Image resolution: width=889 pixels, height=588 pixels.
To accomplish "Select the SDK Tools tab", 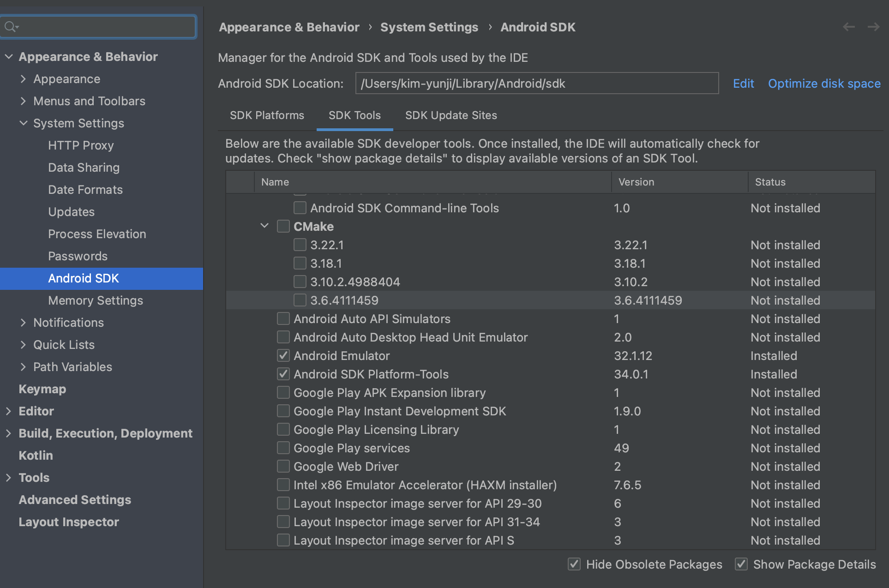I will point(354,115).
